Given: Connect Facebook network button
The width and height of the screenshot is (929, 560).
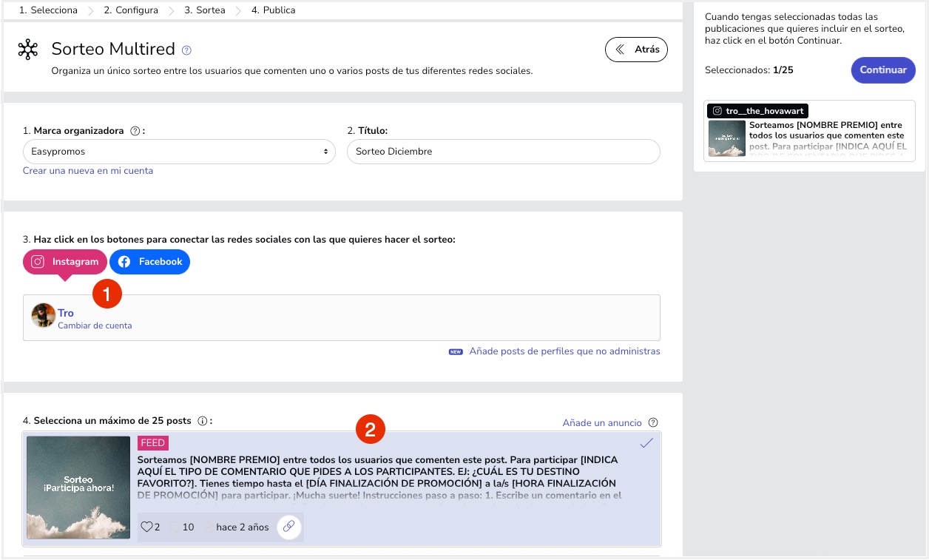Looking at the screenshot, I should (149, 262).
